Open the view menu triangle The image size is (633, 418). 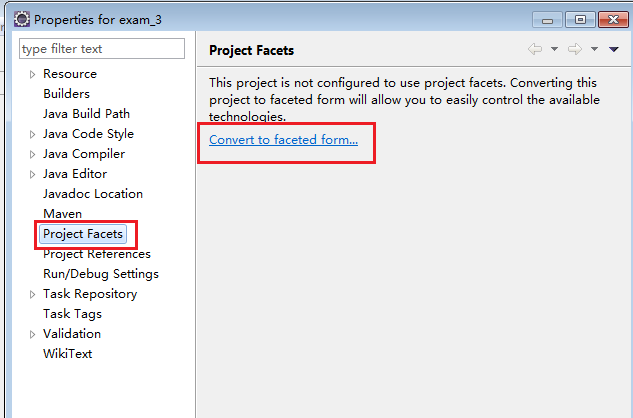pos(614,49)
